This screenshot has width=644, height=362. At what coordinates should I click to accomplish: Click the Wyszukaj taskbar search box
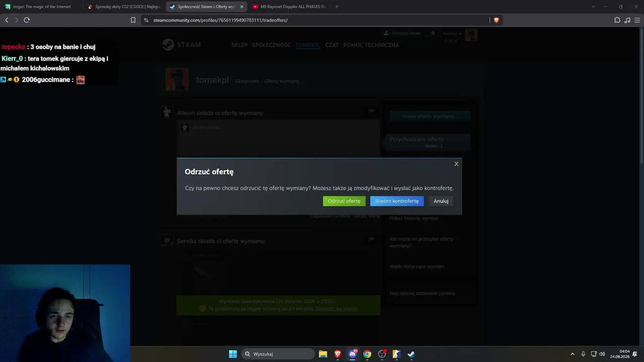click(278, 354)
